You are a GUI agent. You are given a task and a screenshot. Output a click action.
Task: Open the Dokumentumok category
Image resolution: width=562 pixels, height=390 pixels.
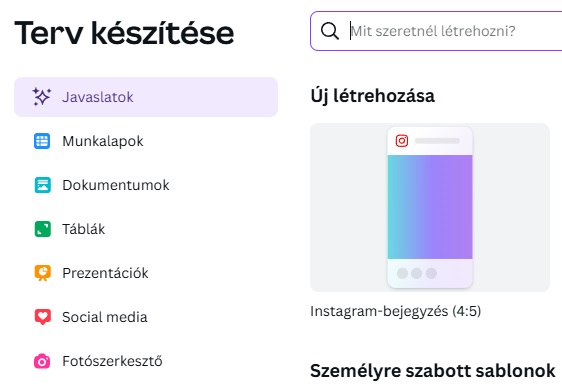[x=146, y=185]
